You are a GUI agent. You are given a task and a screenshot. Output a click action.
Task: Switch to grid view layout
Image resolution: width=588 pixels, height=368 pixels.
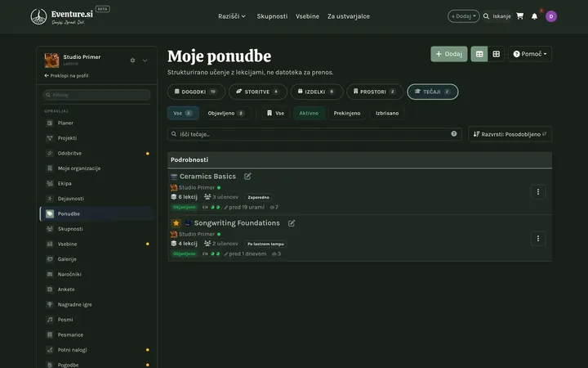(x=497, y=54)
